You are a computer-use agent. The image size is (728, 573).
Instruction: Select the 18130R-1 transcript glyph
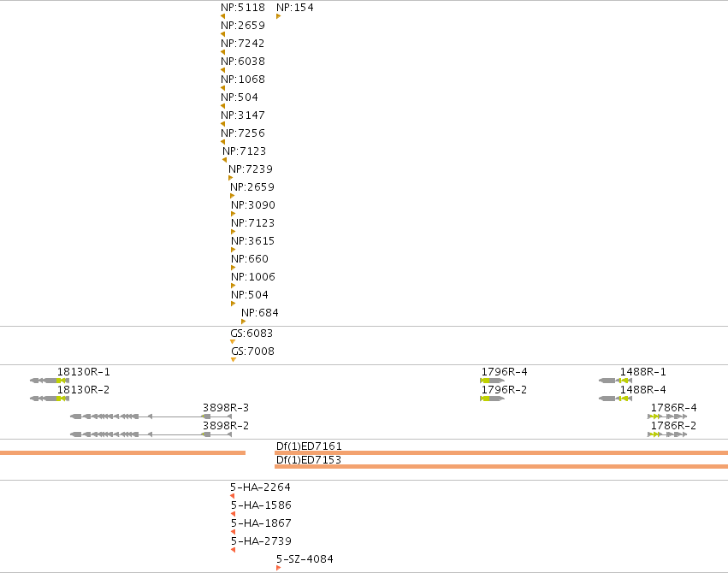(x=50, y=381)
